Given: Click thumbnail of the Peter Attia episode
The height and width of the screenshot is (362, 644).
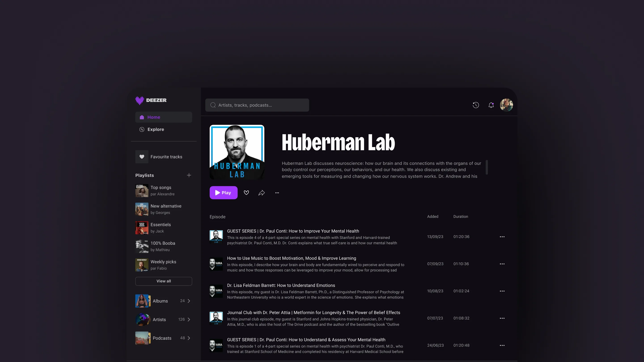Looking at the screenshot, I should point(216,318).
